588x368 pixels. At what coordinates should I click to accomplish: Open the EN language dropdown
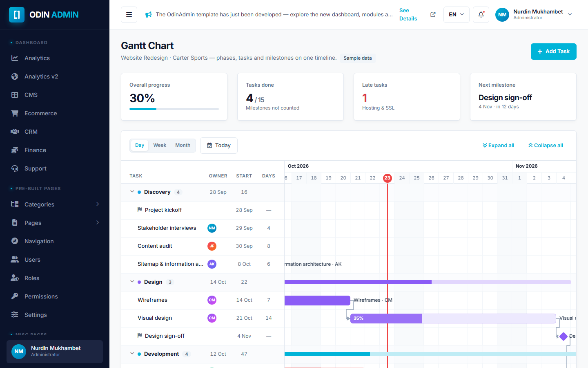[457, 15]
